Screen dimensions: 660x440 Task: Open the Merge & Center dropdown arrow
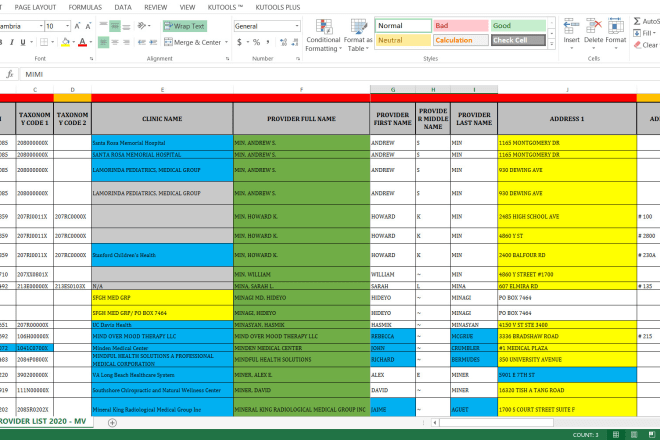[x=226, y=42]
